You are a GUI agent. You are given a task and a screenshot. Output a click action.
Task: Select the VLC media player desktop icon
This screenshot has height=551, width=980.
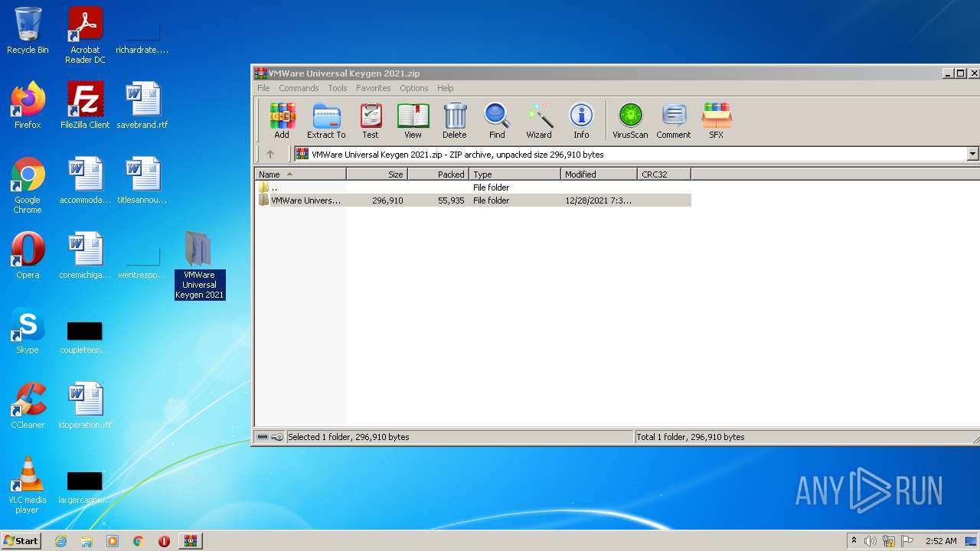28,485
